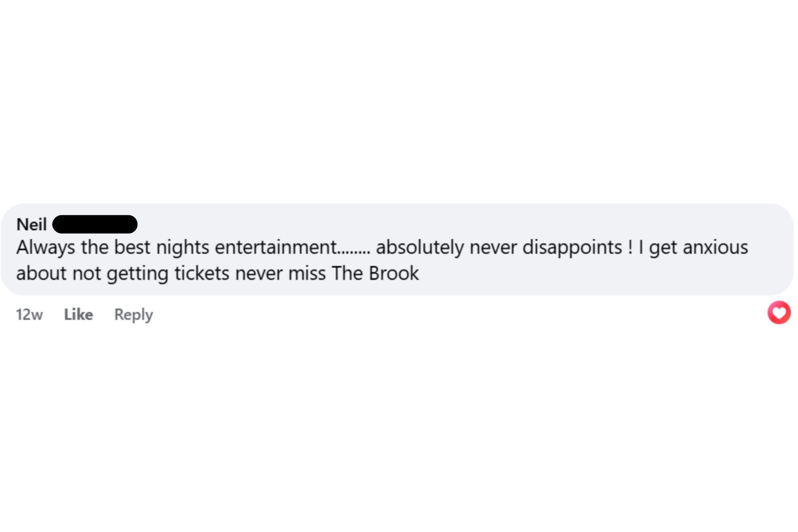Click the word "disappoints" in comment

(x=572, y=248)
